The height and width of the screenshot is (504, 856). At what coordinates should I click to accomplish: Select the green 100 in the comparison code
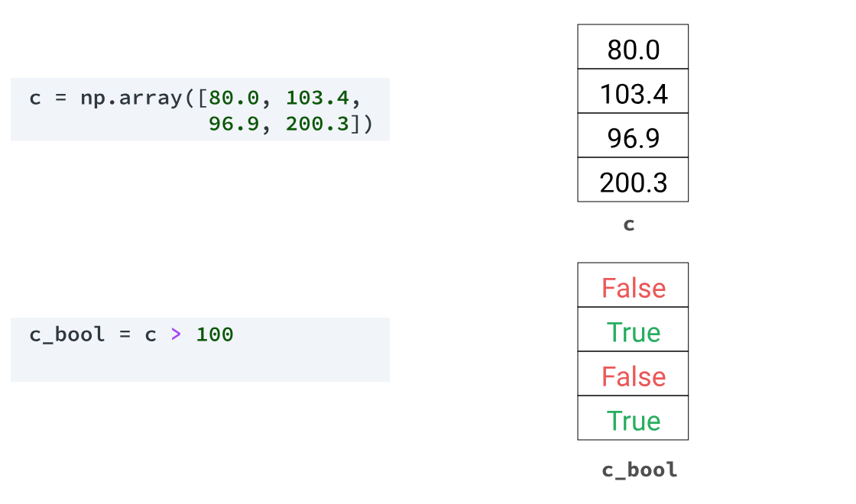[214, 335]
